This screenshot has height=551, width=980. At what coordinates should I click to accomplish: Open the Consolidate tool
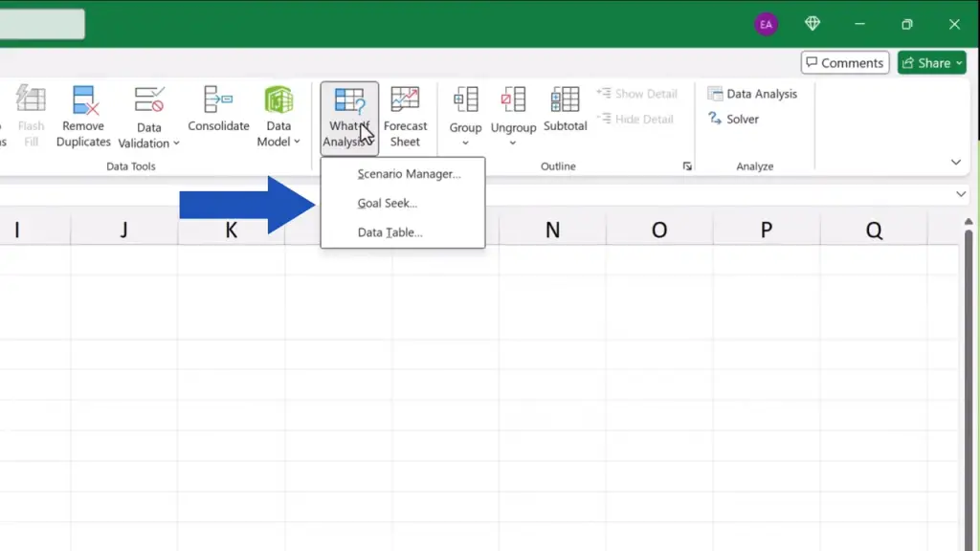tap(218, 100)
